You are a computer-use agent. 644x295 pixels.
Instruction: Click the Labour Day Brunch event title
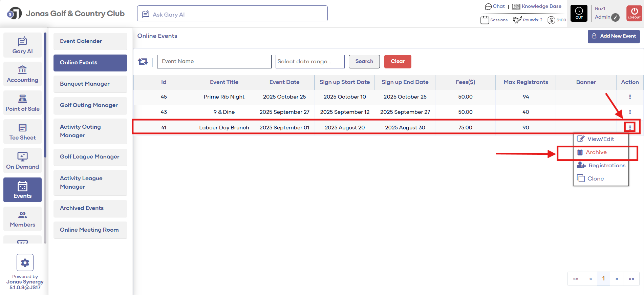[224, 128]
